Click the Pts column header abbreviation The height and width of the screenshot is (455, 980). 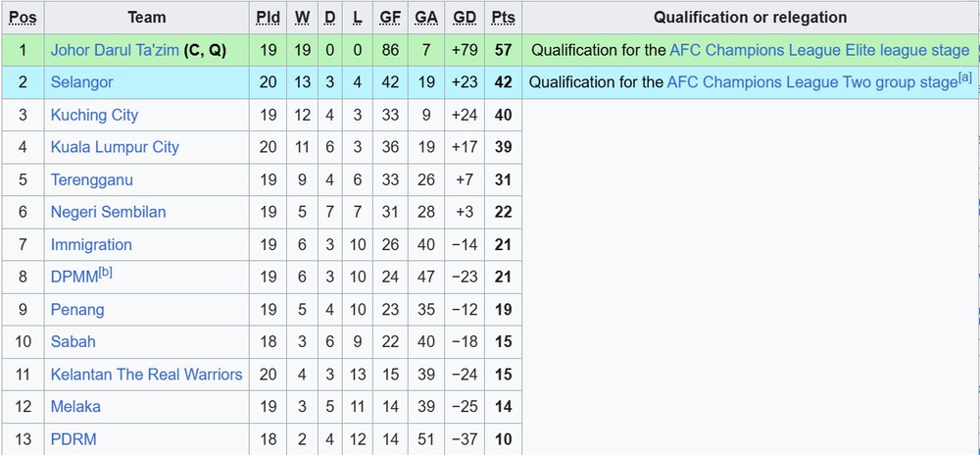pyautogui.click(x=503, y=18)
